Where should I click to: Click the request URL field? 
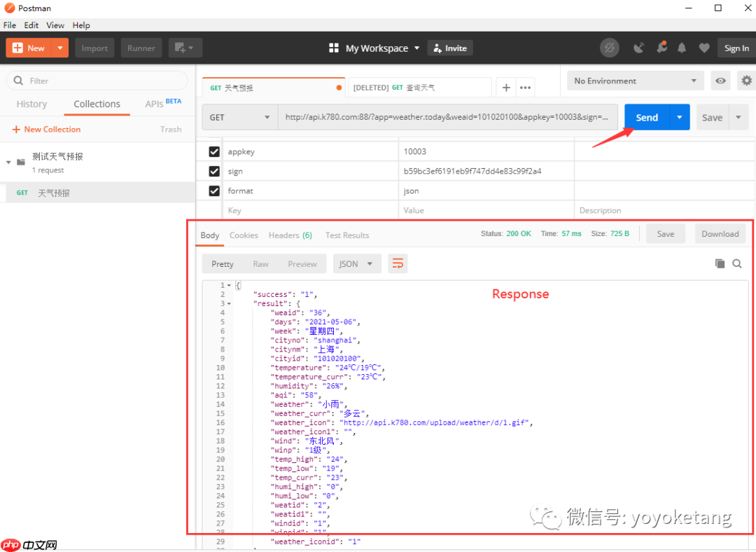pos(448,117)
